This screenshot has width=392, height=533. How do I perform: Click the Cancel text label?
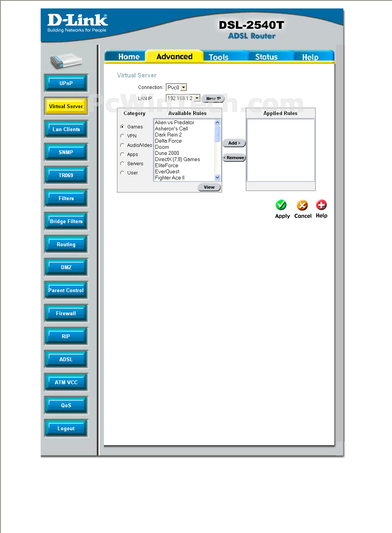click(303, 216)
